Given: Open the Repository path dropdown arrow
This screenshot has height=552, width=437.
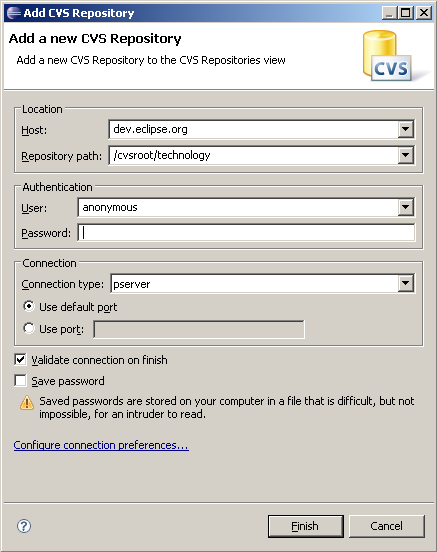Looking at the screenshot, I should [406, 155].
